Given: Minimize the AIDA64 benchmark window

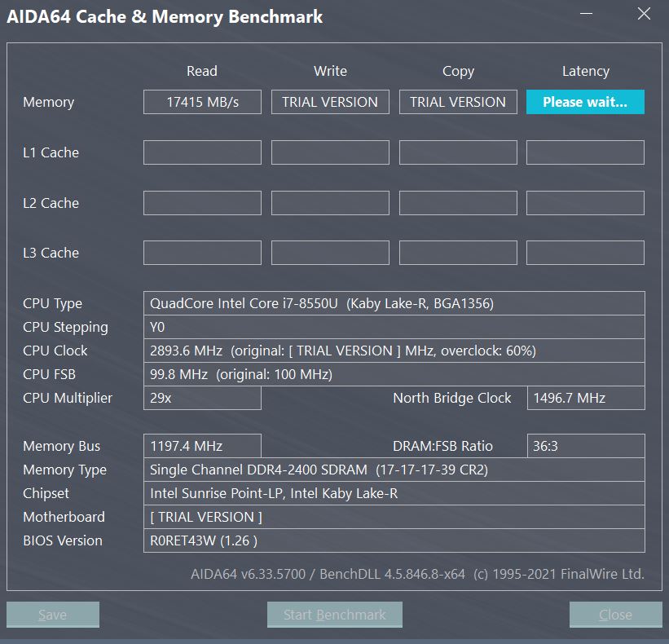Looking at the screenshot, I should tap(586, 14).
